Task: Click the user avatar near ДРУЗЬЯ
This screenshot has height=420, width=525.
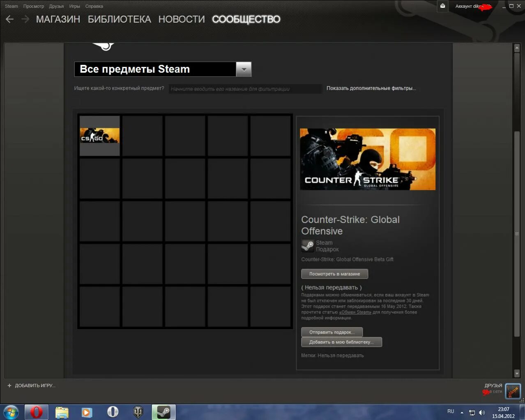Action: (x=513, y=391)
